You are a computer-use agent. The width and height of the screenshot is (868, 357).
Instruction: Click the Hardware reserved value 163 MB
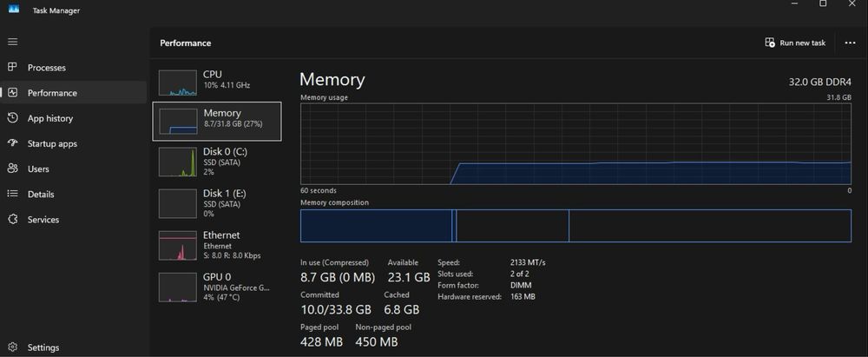pyautogui.click(x=523, y=296)
